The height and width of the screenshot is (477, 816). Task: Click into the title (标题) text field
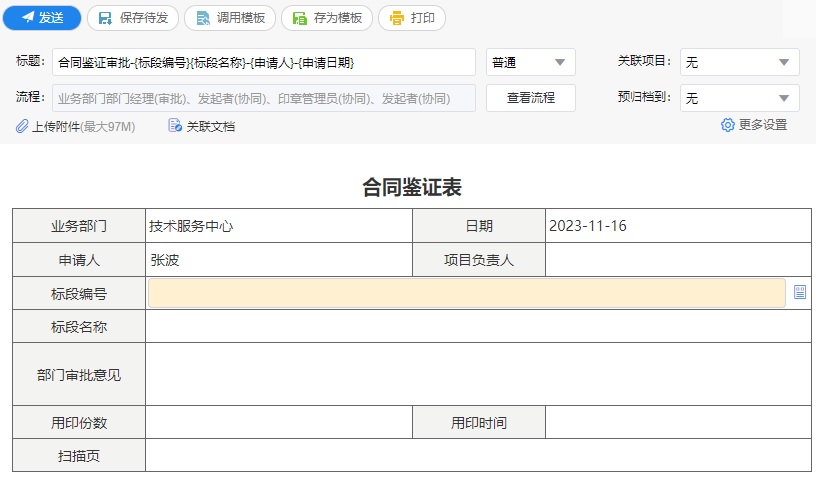pyautogui.click(x=264, y=62)
